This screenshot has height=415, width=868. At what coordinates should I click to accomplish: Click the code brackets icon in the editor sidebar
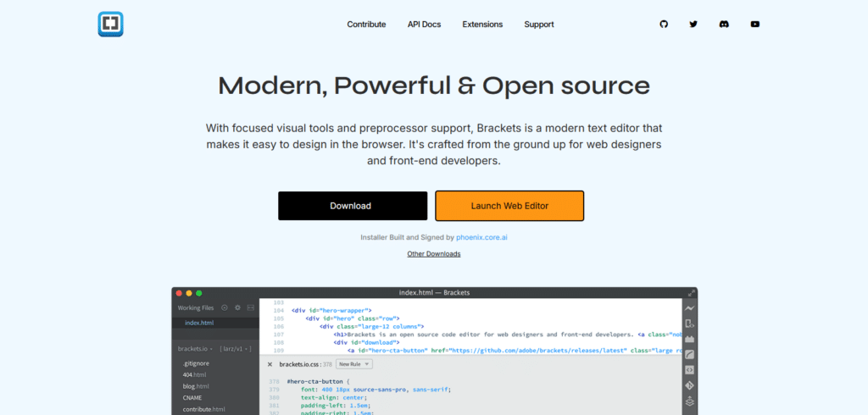(689, 370)
